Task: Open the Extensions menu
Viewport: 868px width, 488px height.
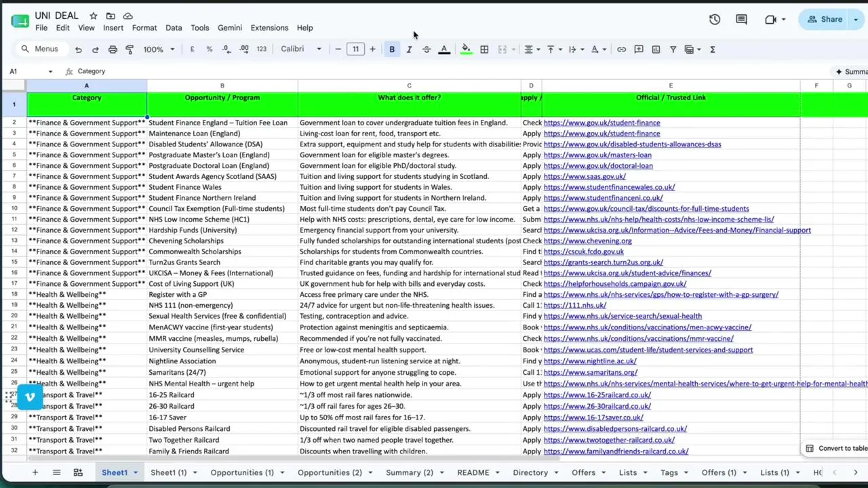Action: 269,28
